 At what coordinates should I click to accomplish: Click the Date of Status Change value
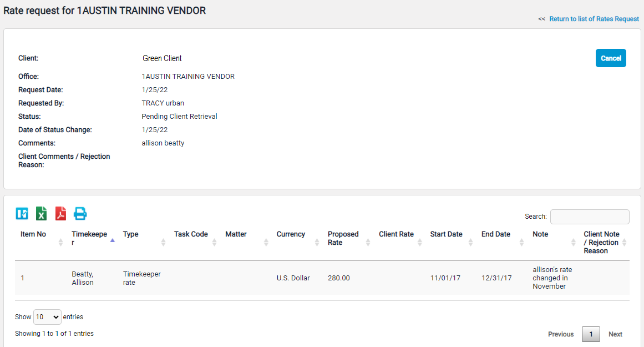click(x=155, y=130)
